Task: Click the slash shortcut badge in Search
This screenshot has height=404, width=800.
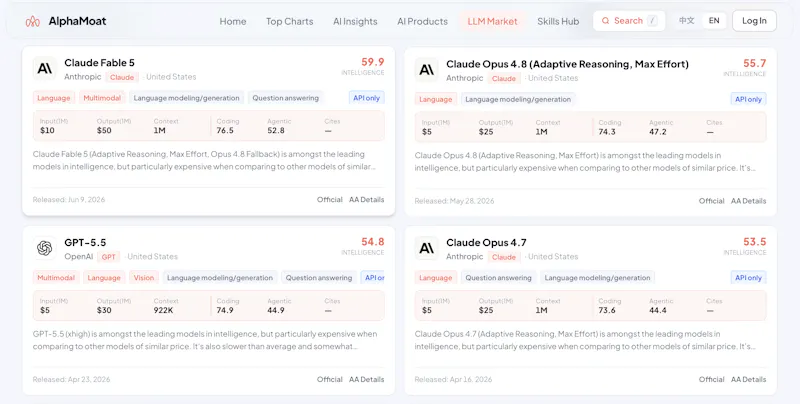Action: click(x=652, y=21)
